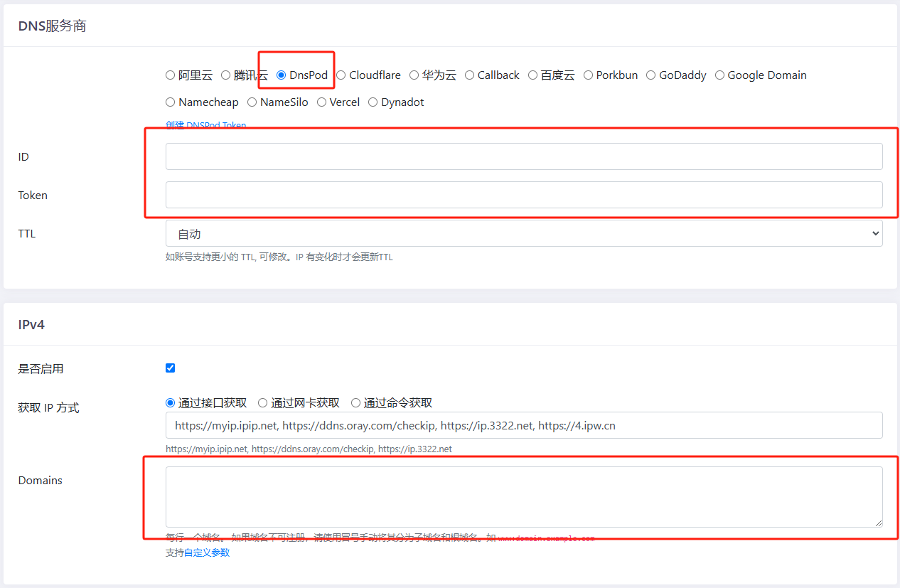Click the grey default URL hint below the IP URL input

pyautogui.click(x=309, y=449)
